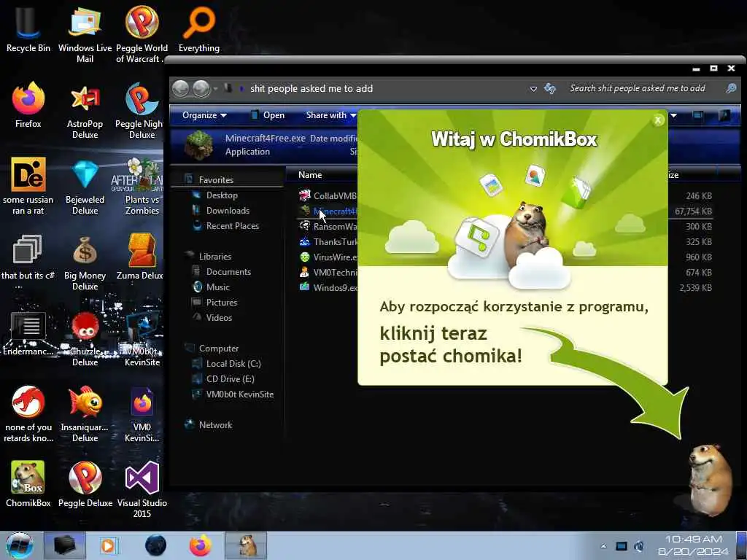
Task: Select the Endermanc desktop icon
Action: coord(28,333)
